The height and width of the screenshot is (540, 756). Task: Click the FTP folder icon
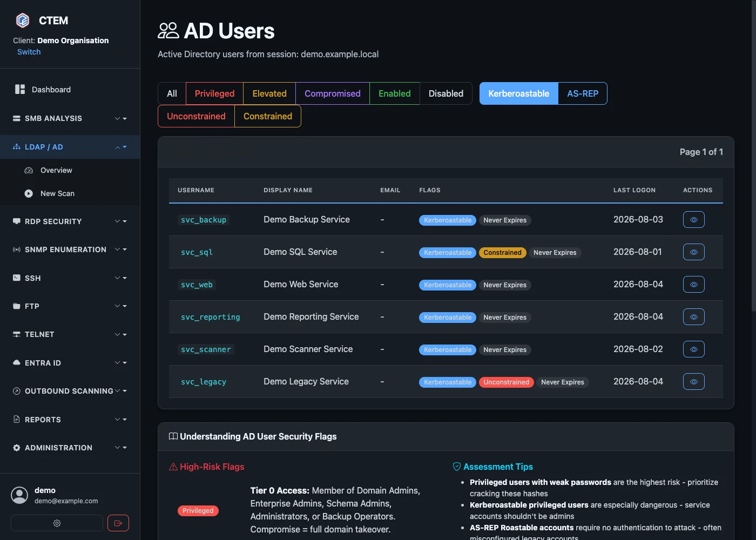tap(17, 306)
